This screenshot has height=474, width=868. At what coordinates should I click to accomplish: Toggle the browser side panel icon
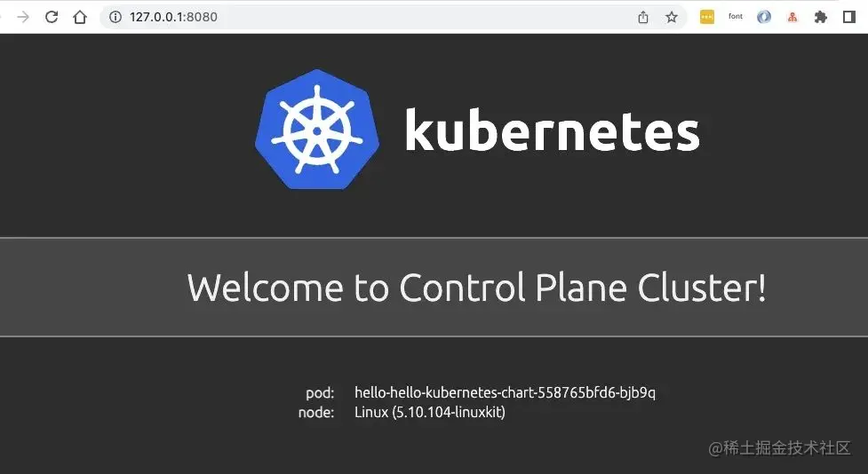click(849, 17)
